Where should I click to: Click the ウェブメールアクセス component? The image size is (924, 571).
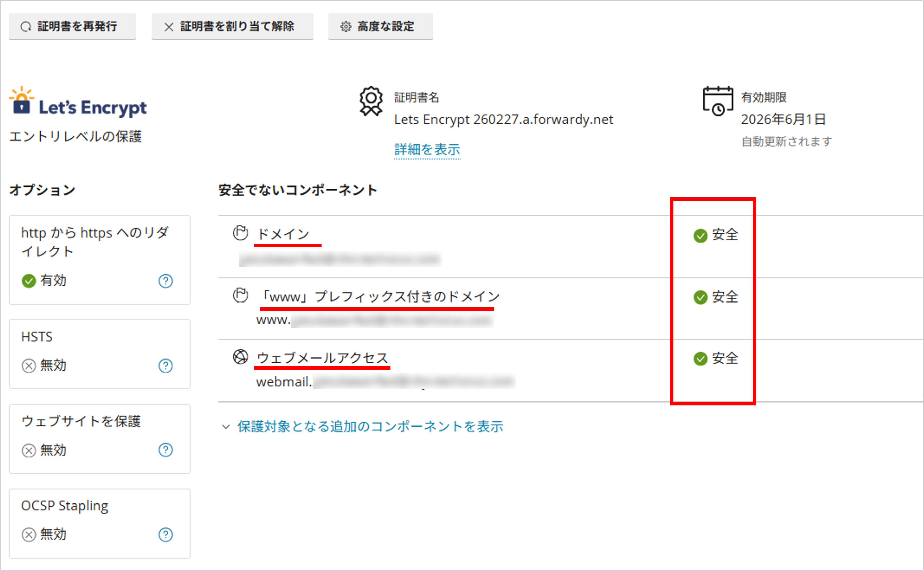coord(322,358)
